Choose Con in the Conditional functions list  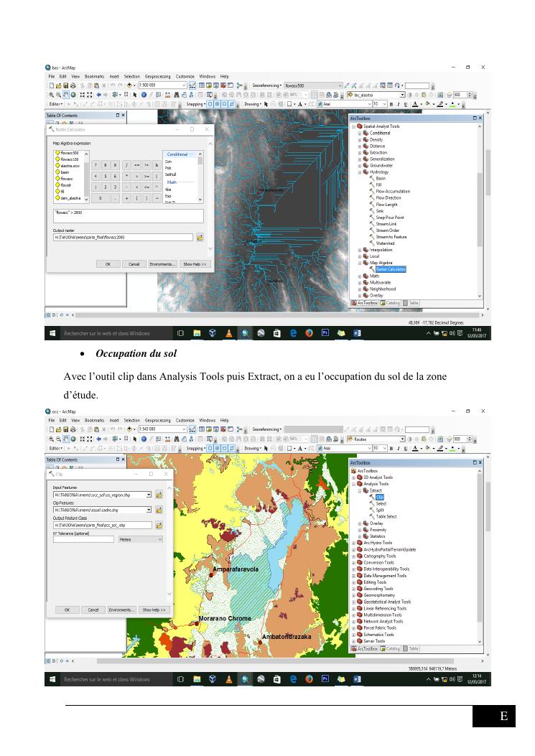(168, 162)
